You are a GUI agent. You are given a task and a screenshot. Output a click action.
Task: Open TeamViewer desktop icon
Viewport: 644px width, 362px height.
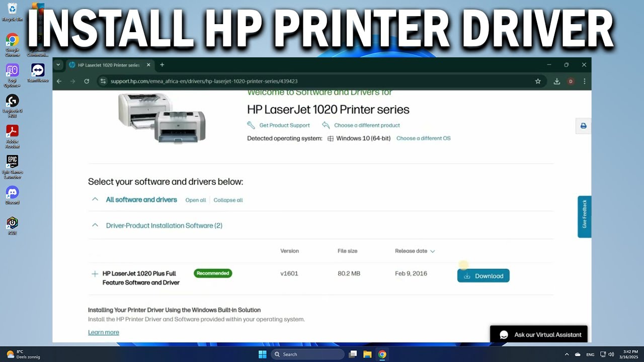(38, 73)
